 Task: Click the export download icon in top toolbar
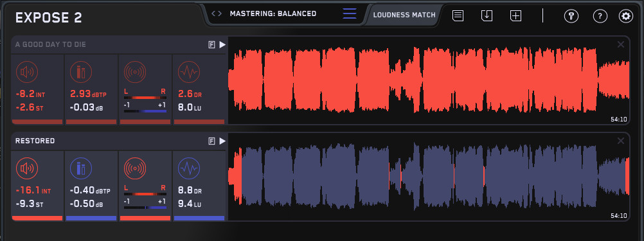[487, 16]
